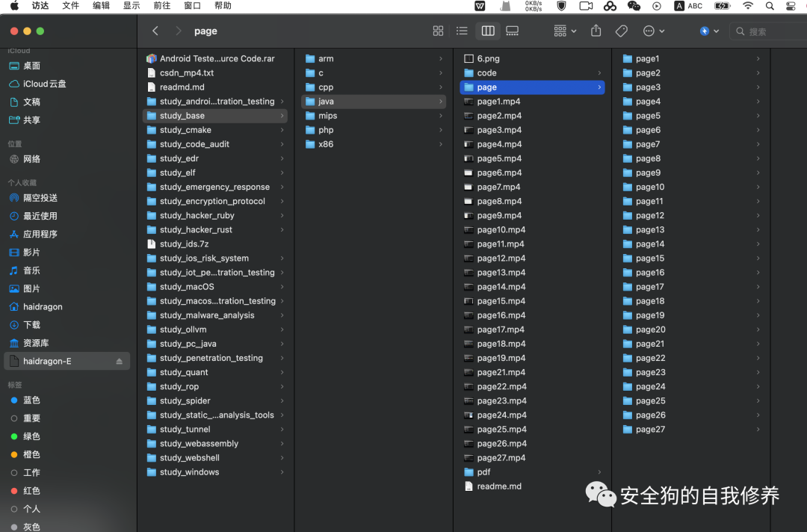This screenshot has width=807, height=532.
Task: Click the Share toolbar icon
Action: coord(596,31)
